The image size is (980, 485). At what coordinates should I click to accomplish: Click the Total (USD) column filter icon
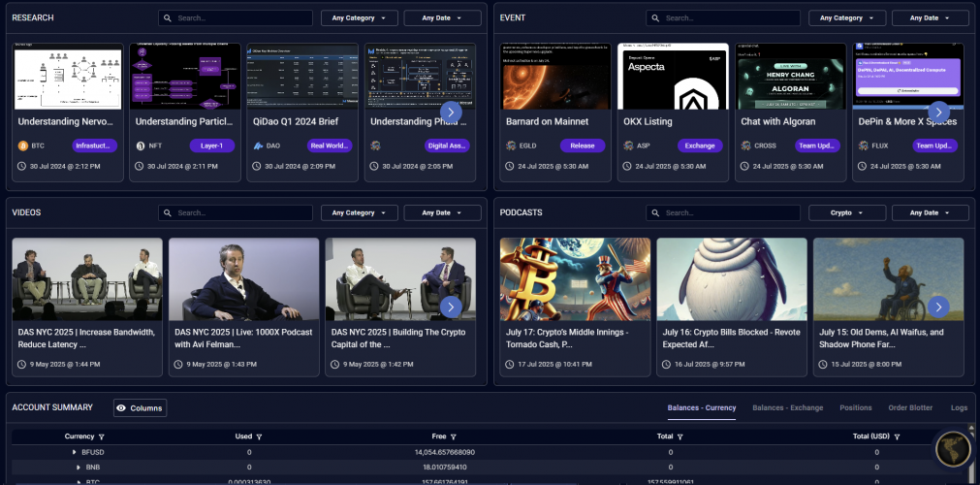click(x=897, y=436)
